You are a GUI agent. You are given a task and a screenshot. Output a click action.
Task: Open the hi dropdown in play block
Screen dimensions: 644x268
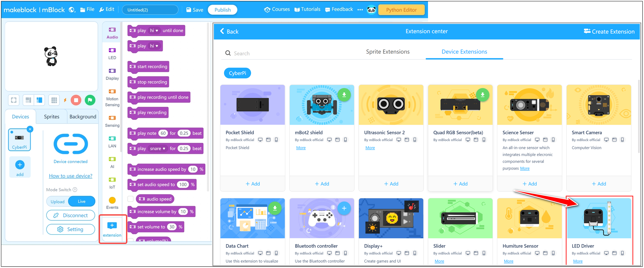coord(154,46)
